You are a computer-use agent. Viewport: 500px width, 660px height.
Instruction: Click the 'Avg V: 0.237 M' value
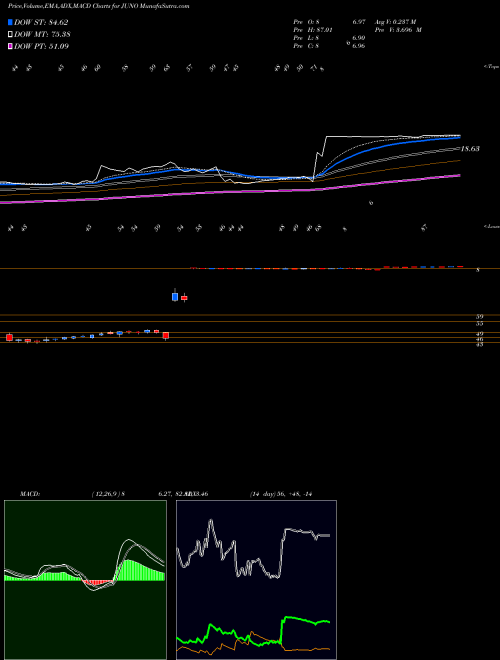(395, 22)
